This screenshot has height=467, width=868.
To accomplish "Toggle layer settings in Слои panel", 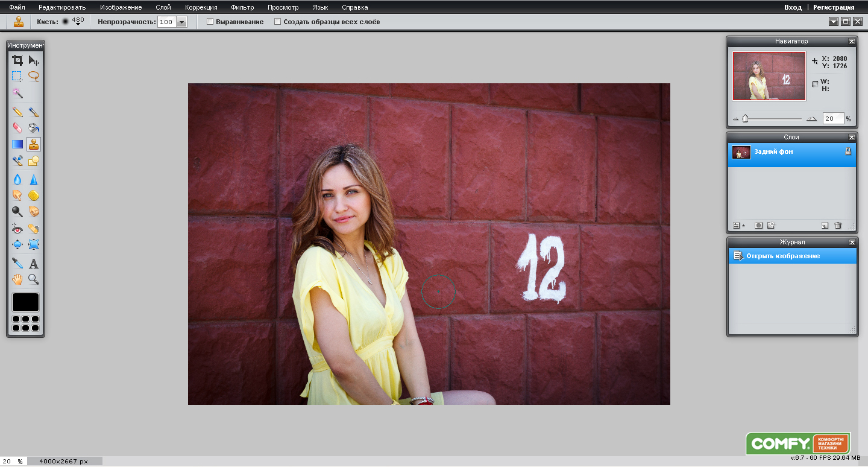I will coord(739,226).
